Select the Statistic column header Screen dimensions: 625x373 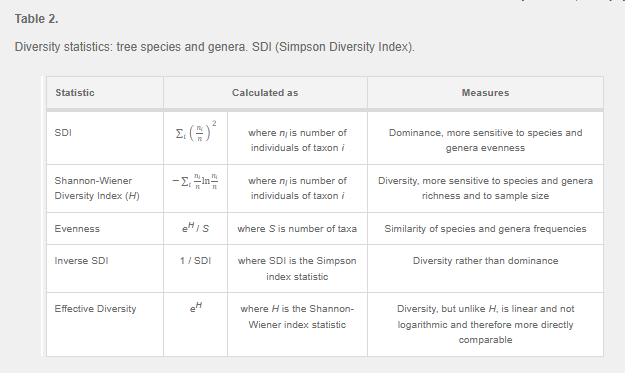(x=75, y=93)
